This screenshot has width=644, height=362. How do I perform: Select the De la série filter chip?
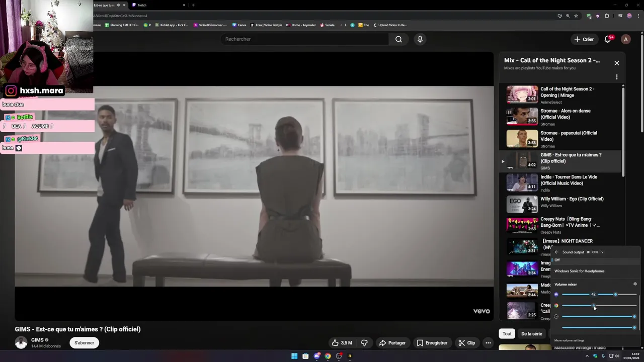click(x=531, y=333)
